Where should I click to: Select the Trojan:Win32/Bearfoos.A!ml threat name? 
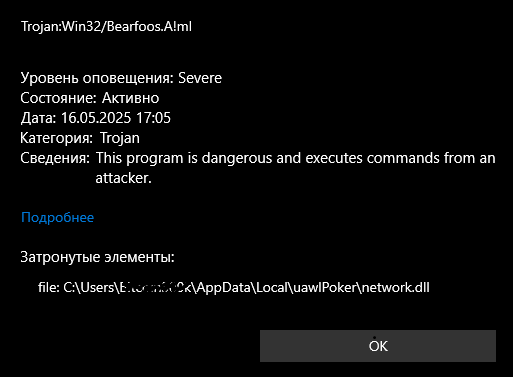pyautogui.click(x=106, y=26)
